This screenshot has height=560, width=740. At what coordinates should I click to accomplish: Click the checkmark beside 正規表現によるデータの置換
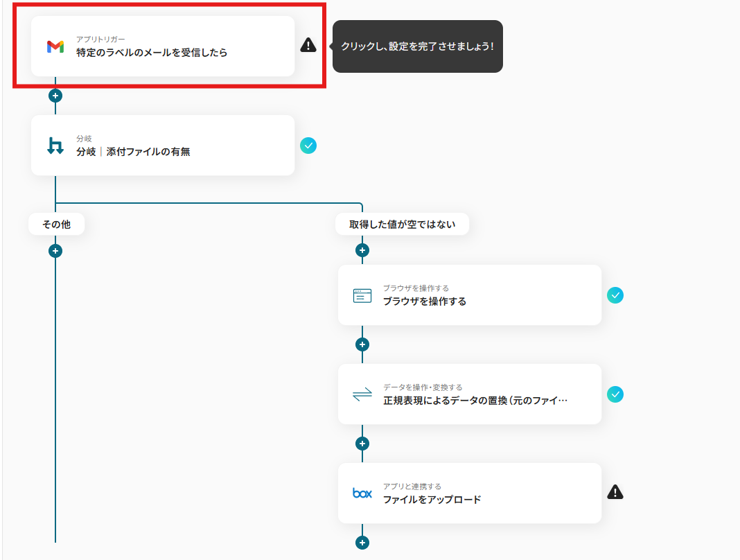[615, 394]
